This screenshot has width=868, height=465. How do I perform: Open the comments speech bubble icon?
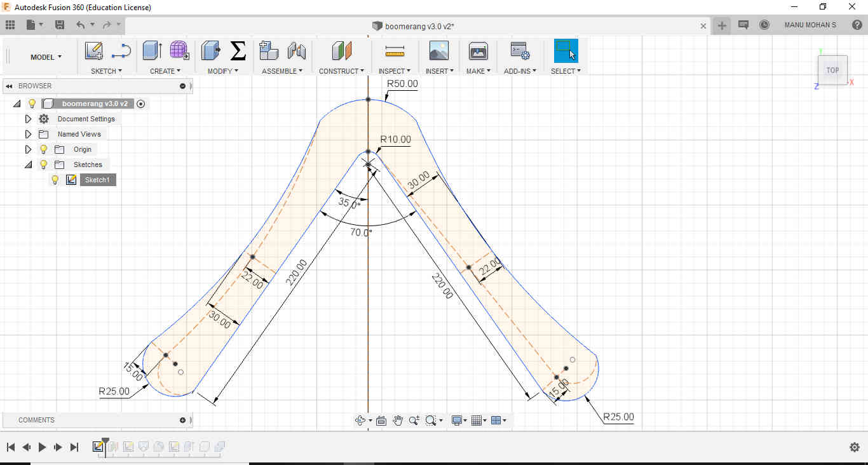(743, 25)
